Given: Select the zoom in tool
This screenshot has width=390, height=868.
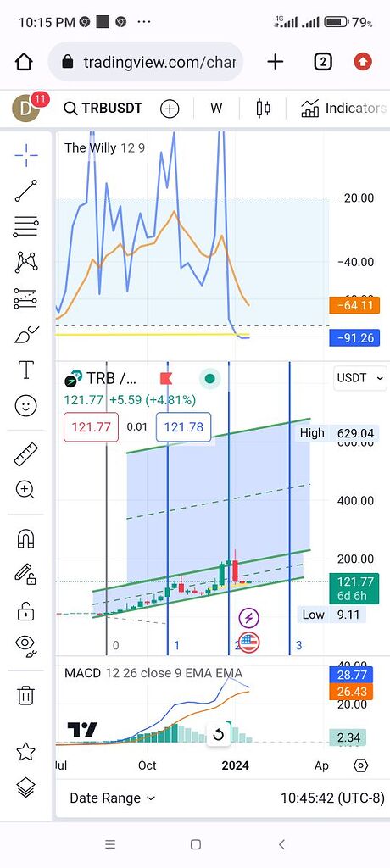Looking at the screenshot, I should pyautogui.click(x=26, y=490).
